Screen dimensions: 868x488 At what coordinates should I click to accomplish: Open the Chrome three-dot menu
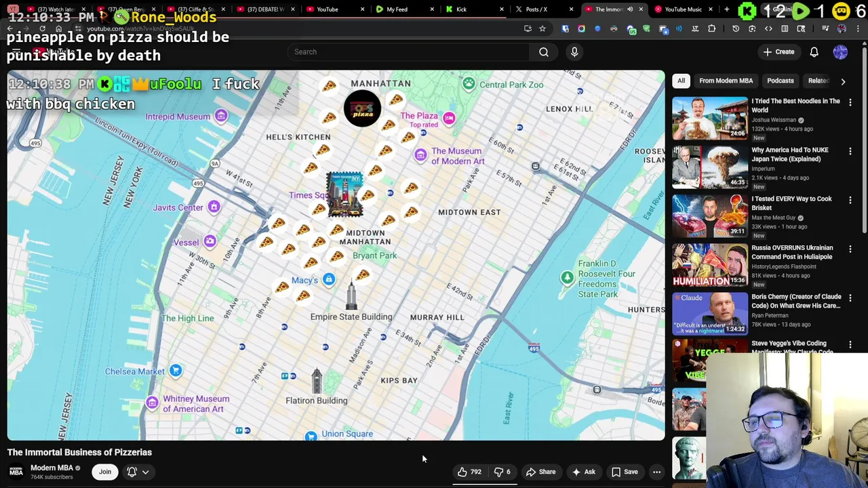[858, 28]
